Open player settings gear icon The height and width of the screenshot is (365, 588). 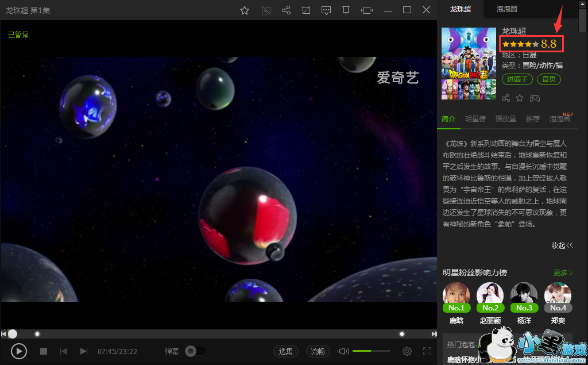pyautogui.click(x=407, y=351)
